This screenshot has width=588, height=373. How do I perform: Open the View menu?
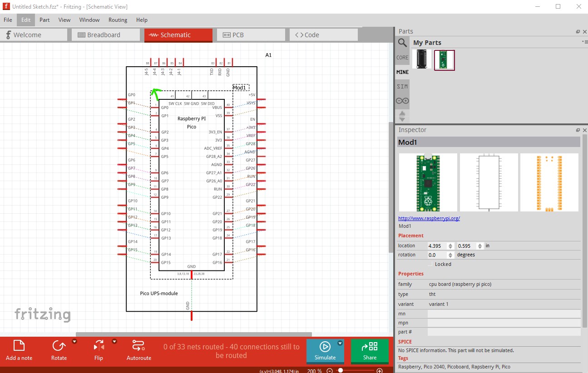tap(64, 20)
